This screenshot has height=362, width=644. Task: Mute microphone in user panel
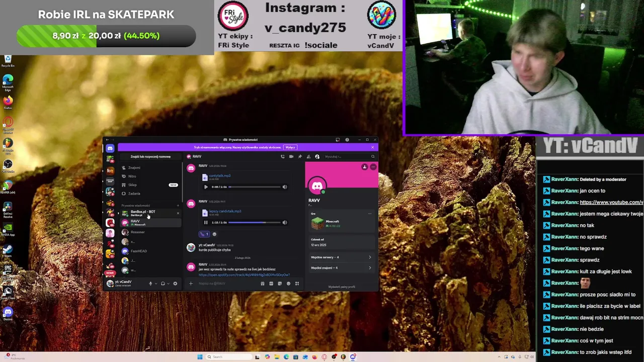(x=150, y=284)
